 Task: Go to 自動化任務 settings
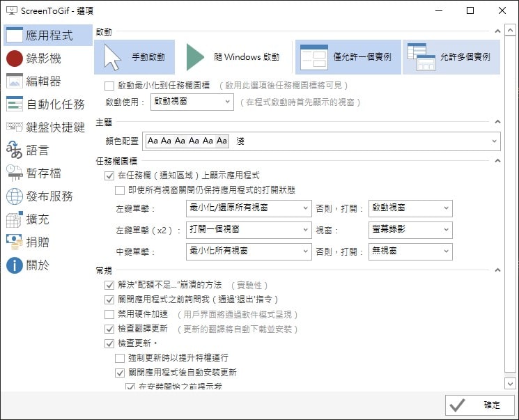[x=48, y=104]
